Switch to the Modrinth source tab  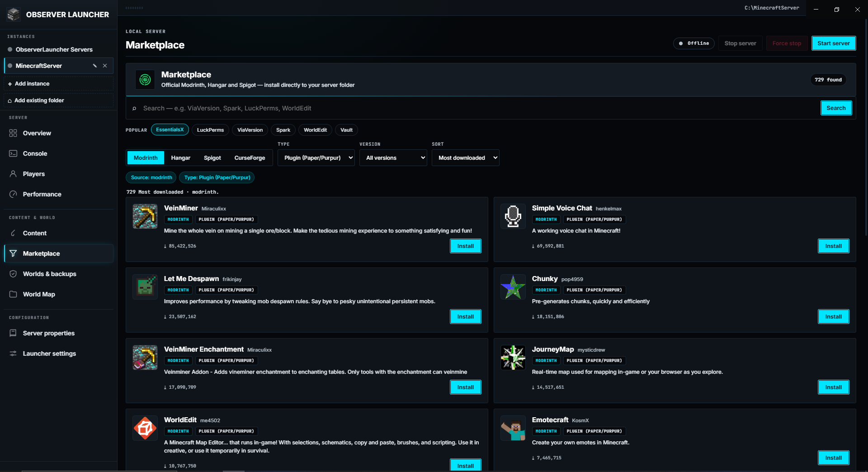(x=146, y=158)
